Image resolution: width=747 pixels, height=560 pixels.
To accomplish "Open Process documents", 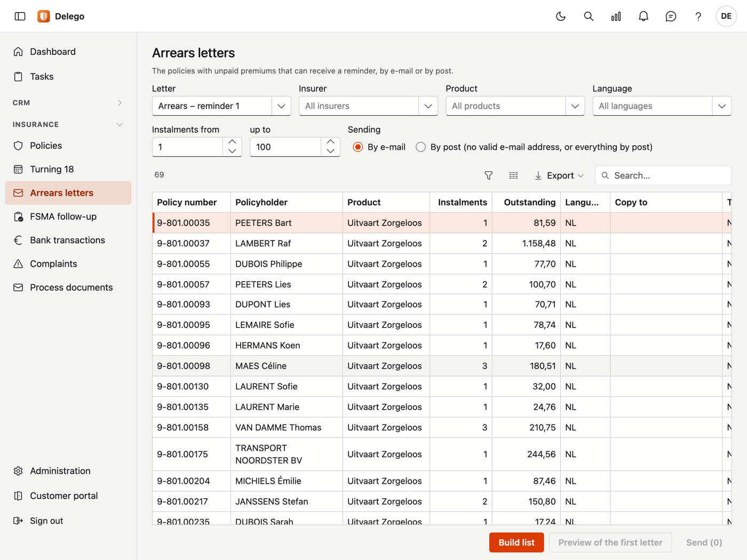I will tap(68, 287).
